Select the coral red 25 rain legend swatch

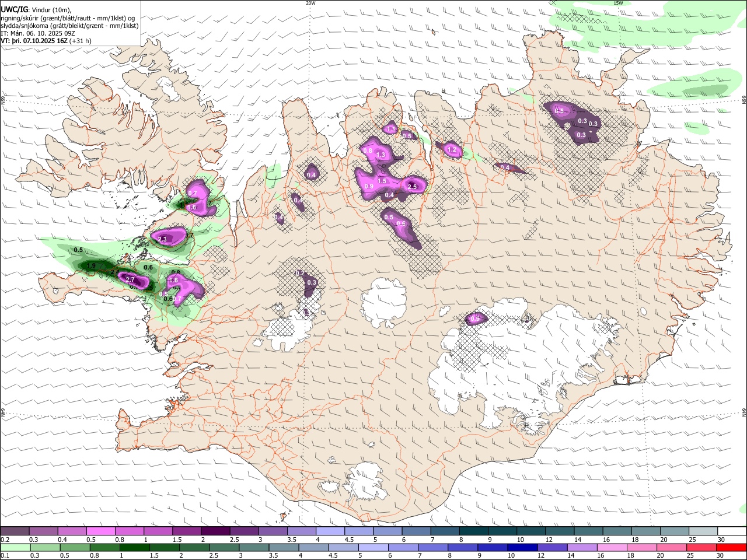pos(702,547)
